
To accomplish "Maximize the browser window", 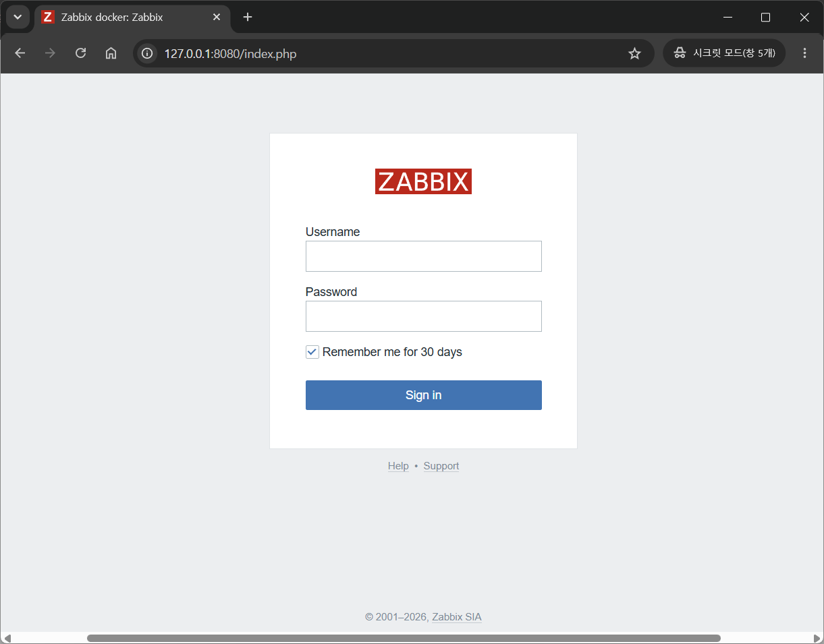I will pos(765,18).
